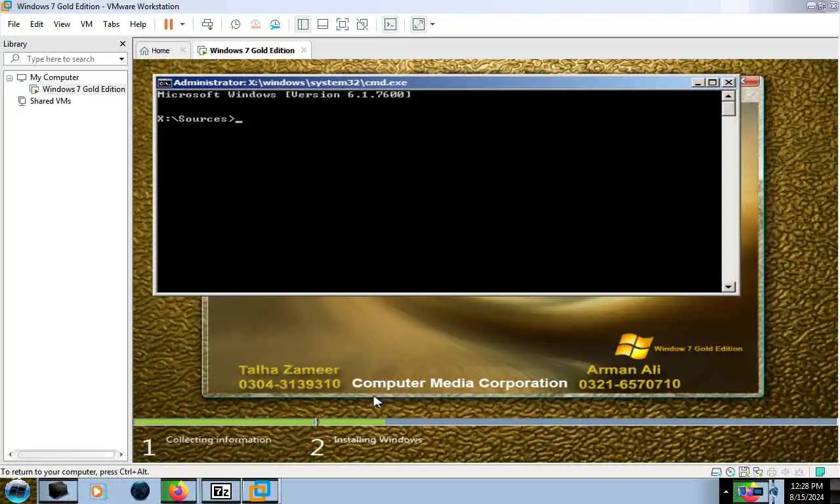The height and width of the screenshot is (504, 840).
Task: Select Windows 7 Gold Edition in library tree
Action: [x=83, y=89]
